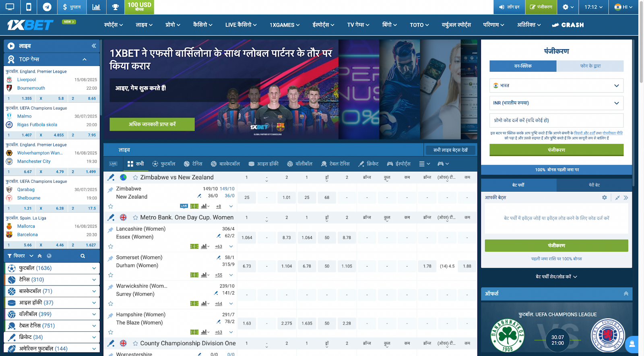Open the CRASH game link
644x356 pixels.
(568, 25)
